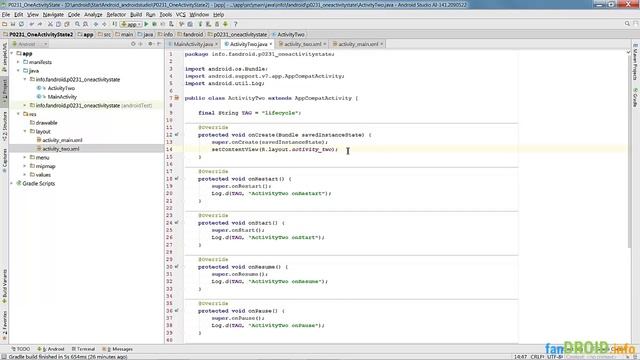Open the Terminal tool window
This screenshot has height=360, width=640.
pyautogui.click(x=83, y=349)
